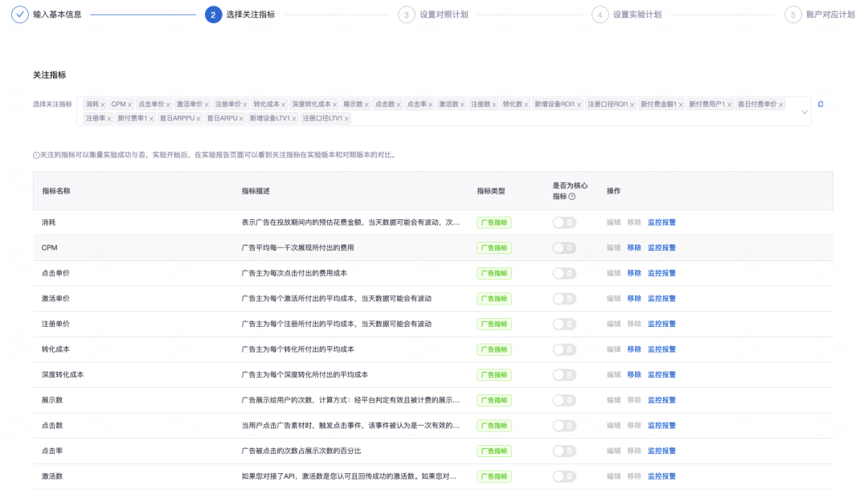Open 监控报警 for the 注册单价 row
868x490 pixels.
tap(661, 324)
